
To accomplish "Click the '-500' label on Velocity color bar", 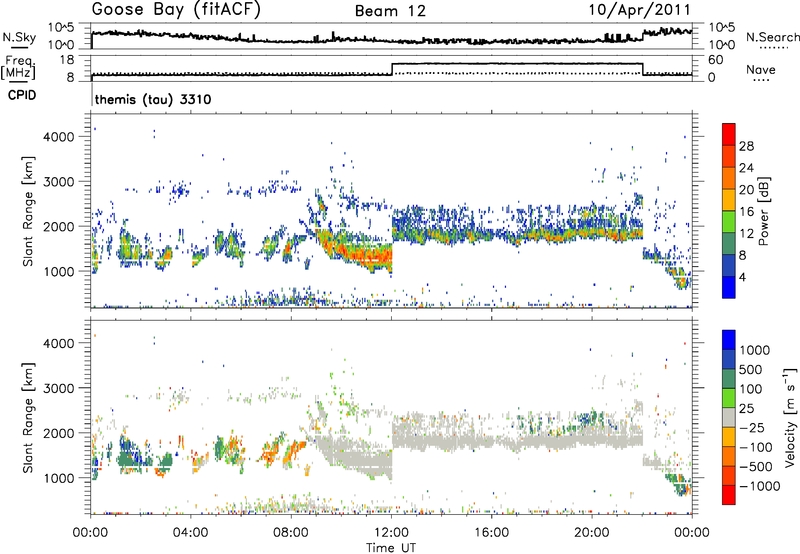I will (756, 467).
